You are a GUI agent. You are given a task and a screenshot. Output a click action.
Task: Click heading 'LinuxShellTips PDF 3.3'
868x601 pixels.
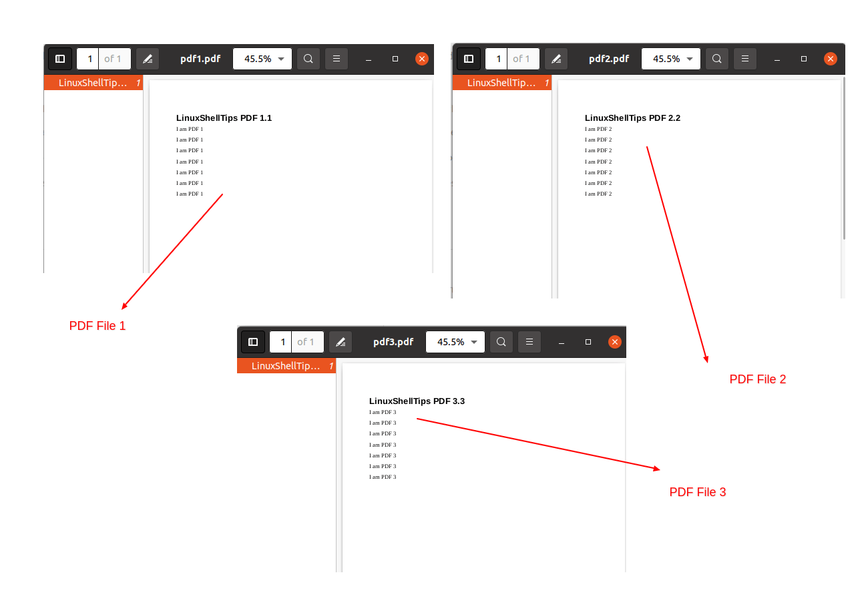[x=417, y=401]
